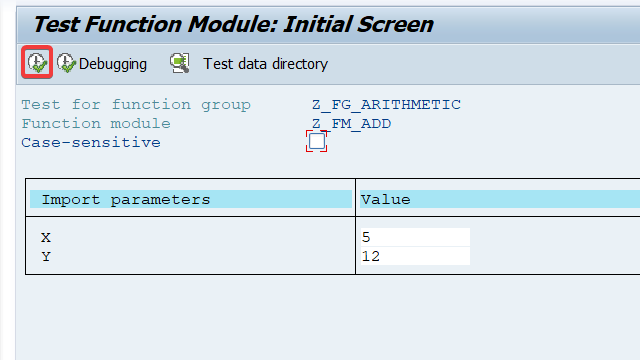Screen dimensions: 640x360
Task: Select the Y import parameter label
Action: (46, 257)
